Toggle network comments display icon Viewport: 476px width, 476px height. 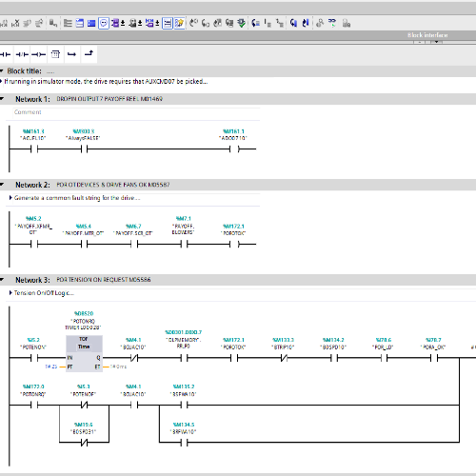pyautogui.click(x=168, y=23)
